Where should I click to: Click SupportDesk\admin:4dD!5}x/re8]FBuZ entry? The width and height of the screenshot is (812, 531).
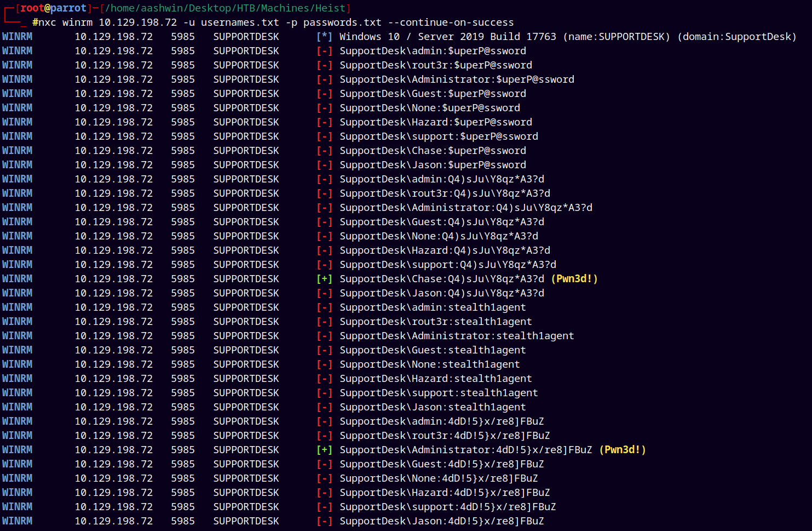tap(442, 421)
